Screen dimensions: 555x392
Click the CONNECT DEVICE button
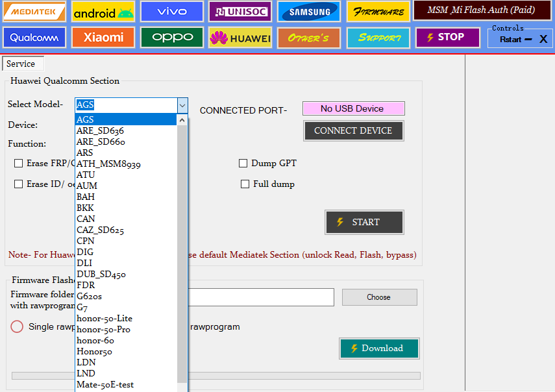(353, 130)
